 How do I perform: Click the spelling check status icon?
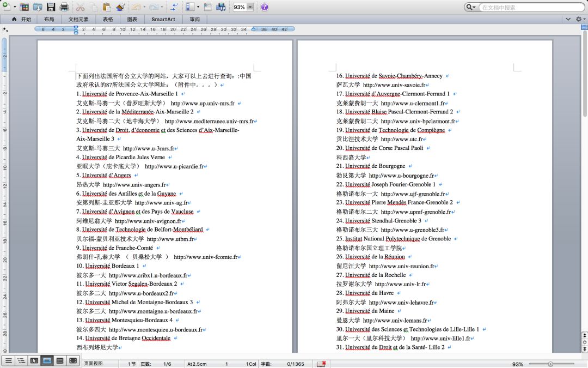coord(321,364)
